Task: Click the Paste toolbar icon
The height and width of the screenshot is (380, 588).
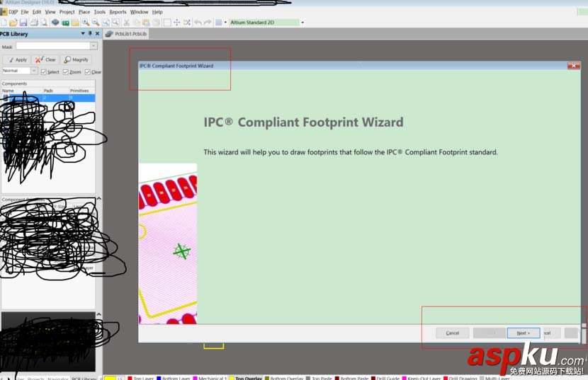Action: [146, 23]
